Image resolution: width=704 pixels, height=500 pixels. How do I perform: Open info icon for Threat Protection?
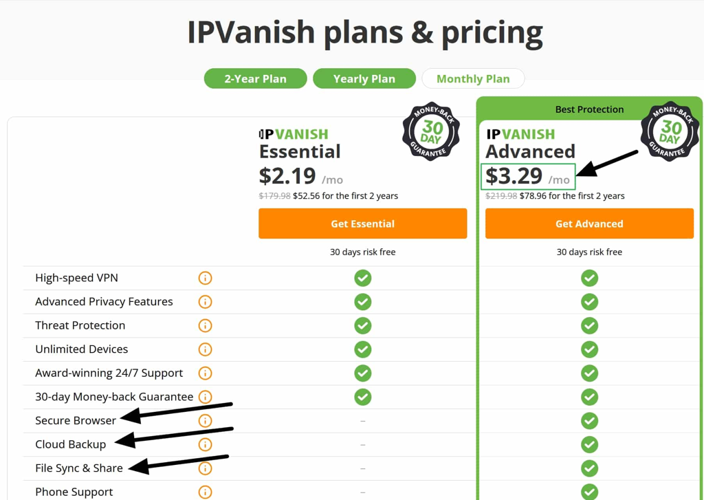(x=205, y=326)
